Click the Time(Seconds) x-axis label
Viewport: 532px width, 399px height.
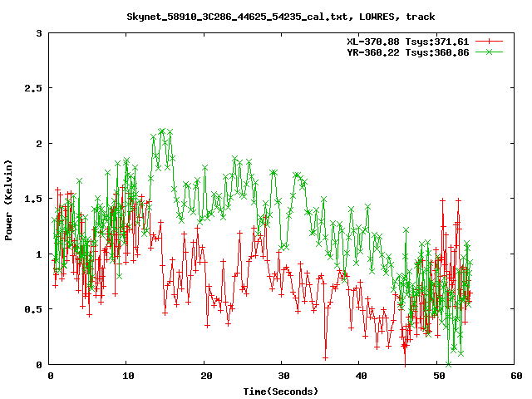pos(281,392)
